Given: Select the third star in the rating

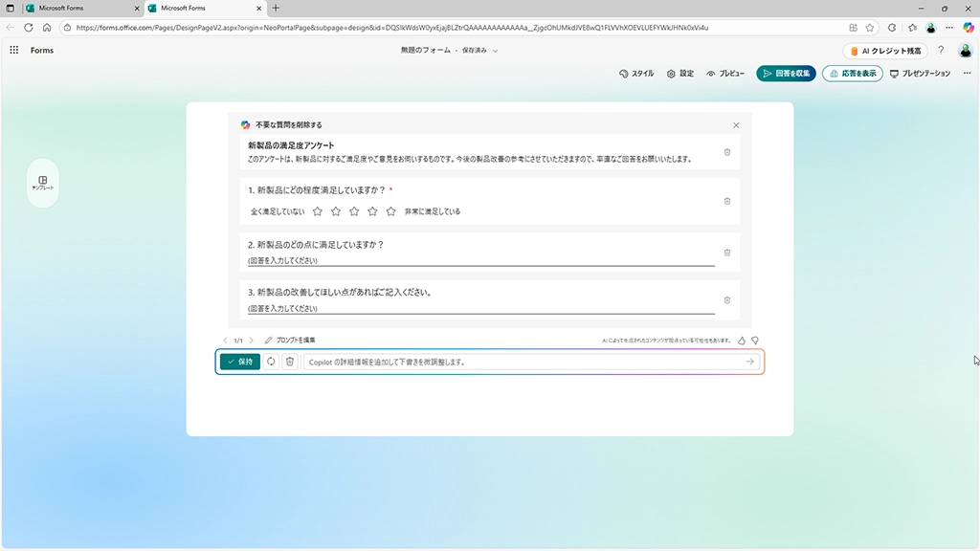Looking at the screenshot, I should 354,211.
